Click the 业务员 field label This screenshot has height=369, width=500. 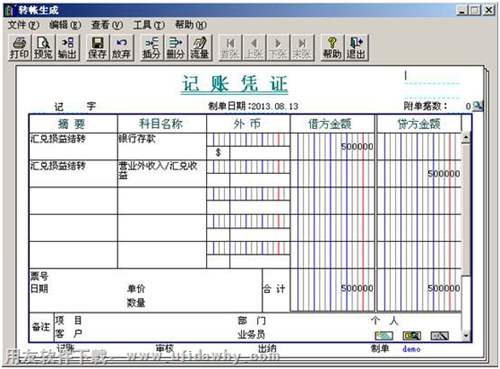point(251,334)
